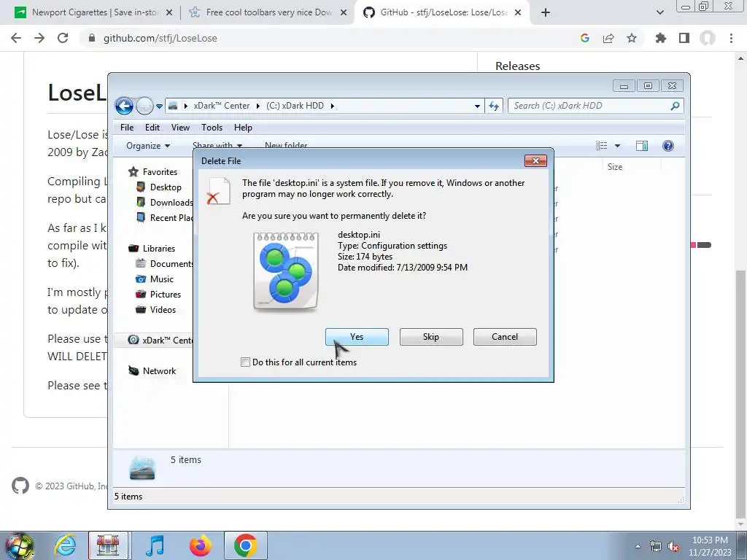This screenshot has height=560, width=747.
Task: Expand the arrow after (C:) xDark HDD
Action: click(x=332, y=106)
